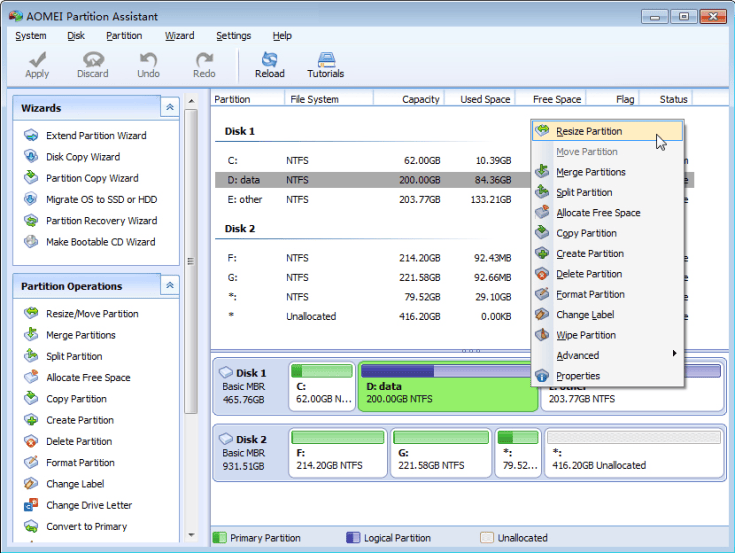Launch Make Bootable CD Wizard icon

point(31,242)
